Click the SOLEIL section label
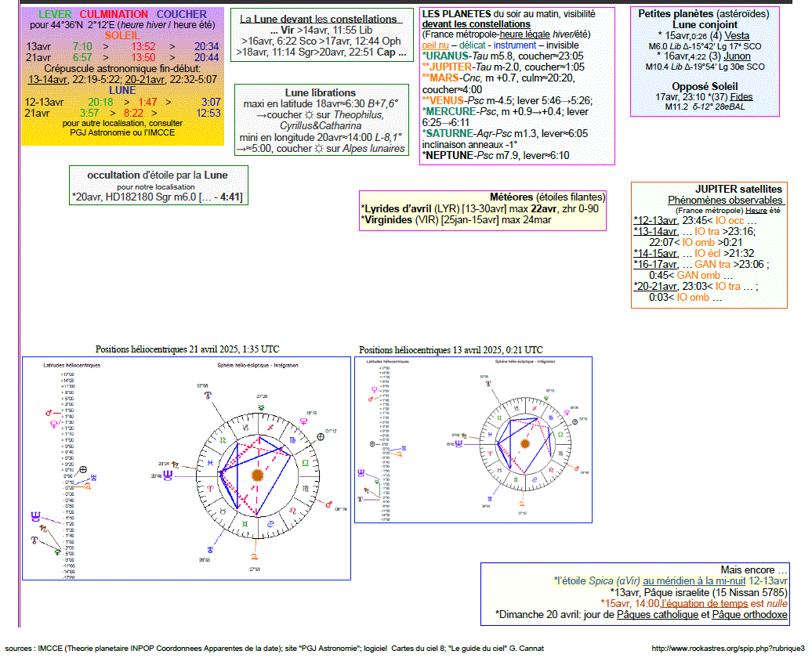 (122, 36)
